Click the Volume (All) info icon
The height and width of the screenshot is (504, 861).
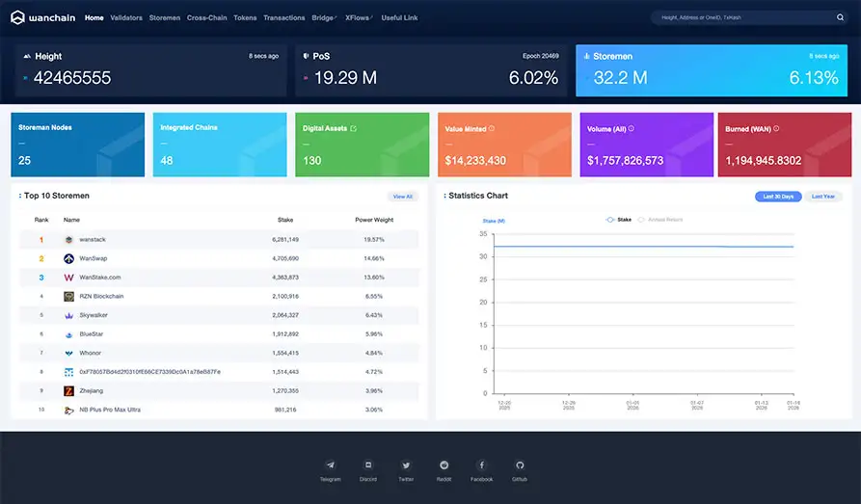point(631,128)
